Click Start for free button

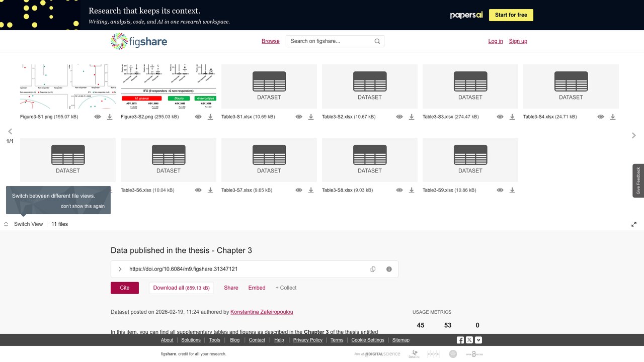coord(511,15)
